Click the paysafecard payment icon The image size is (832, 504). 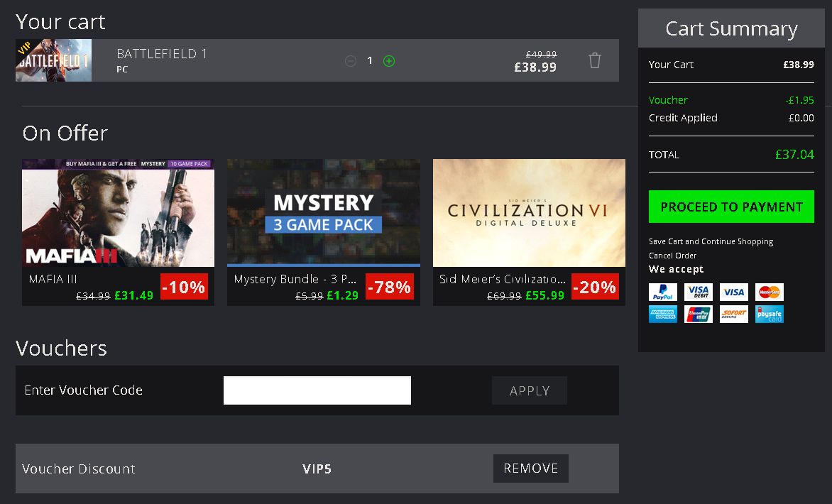point(770,314)
